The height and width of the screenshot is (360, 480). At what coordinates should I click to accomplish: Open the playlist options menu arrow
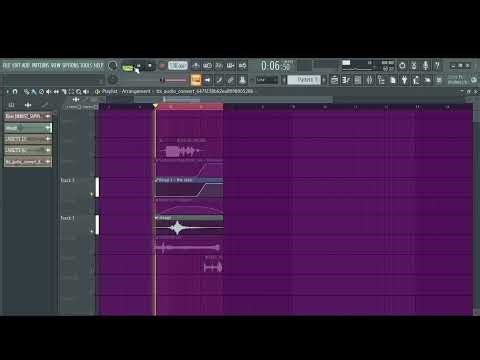click(7, 91)
